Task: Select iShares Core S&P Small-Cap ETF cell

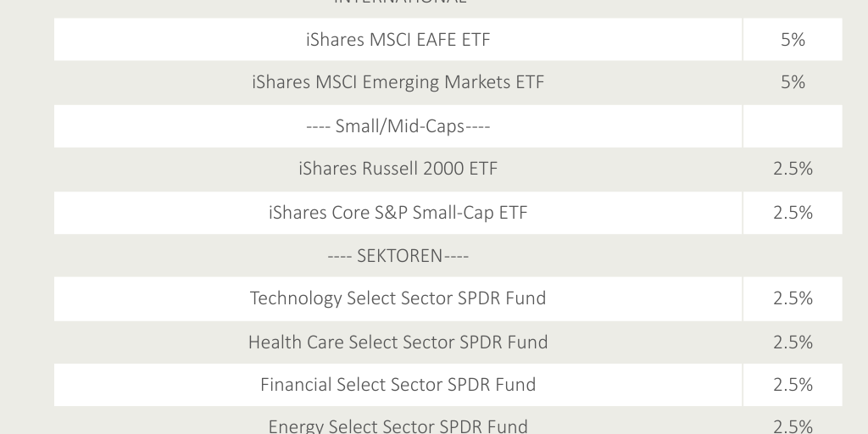Action: click(x=398, y=213)
